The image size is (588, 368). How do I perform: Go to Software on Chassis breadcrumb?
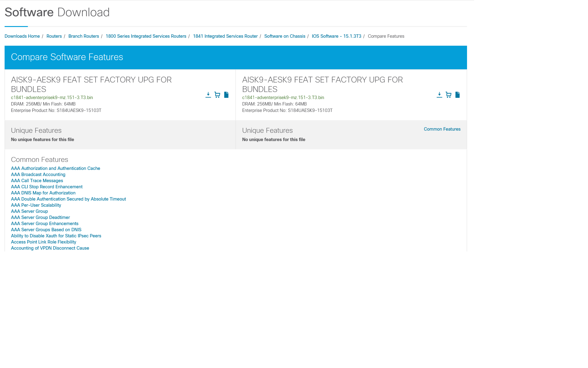pos(285,36)
